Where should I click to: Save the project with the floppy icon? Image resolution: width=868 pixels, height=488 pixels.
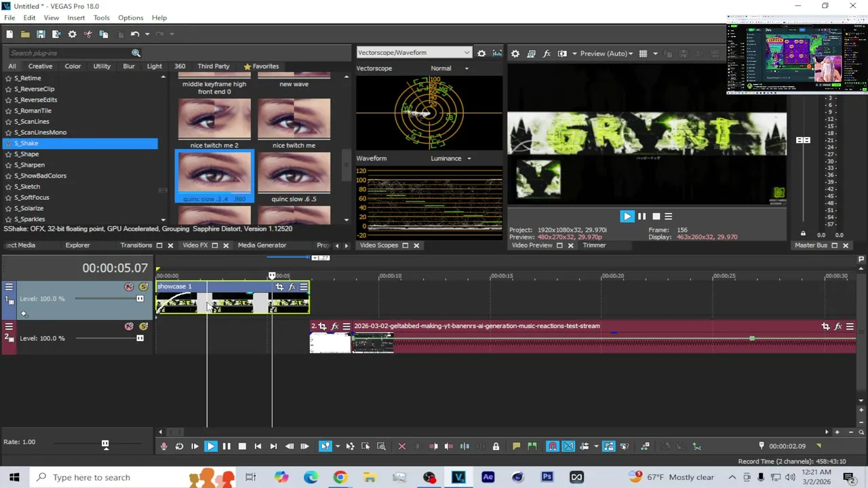[x=41, y=34]
